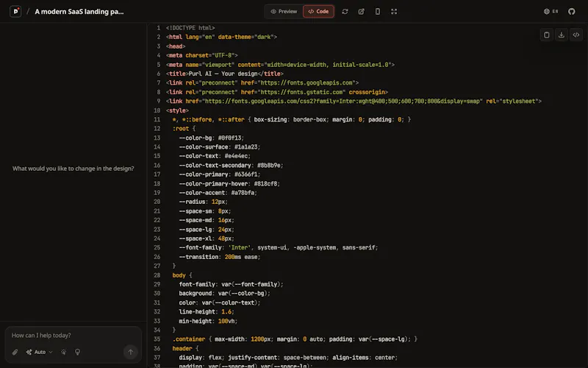Click the project title 'A modern SaaS landing pa...'
This screenshot has height=368, width=588.
pyautogui.click(x=79, y=12)
